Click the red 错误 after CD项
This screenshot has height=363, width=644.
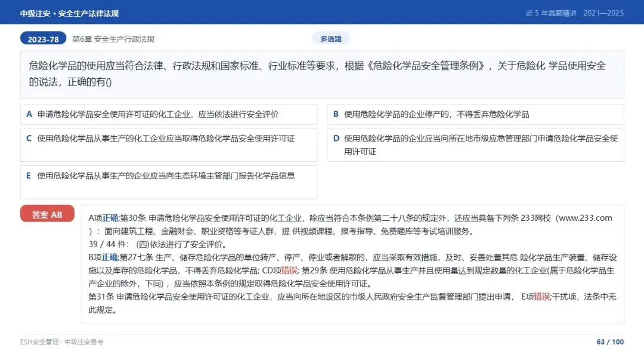click(290, 270)
